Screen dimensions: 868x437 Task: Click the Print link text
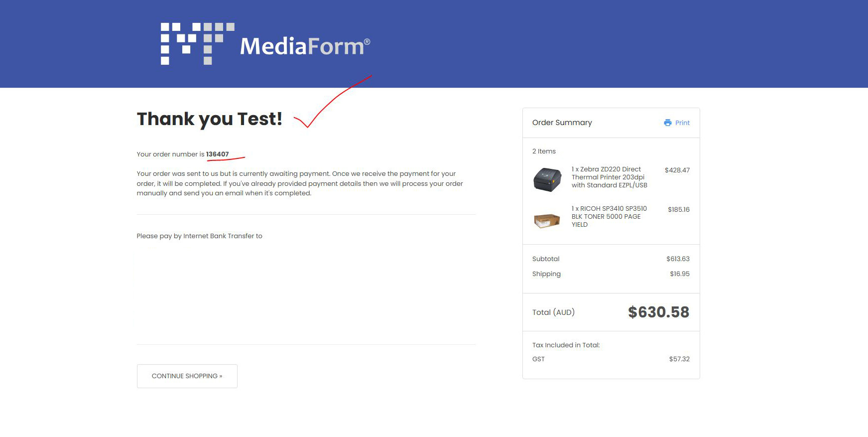coord(682,123)
